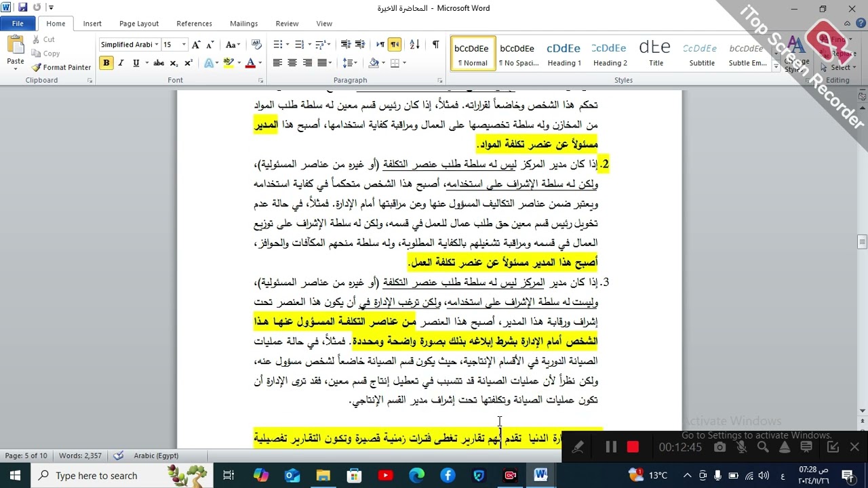Screen dimensions: 868x488
Task: Open the Borders dropdown
Action: (404, 63)
